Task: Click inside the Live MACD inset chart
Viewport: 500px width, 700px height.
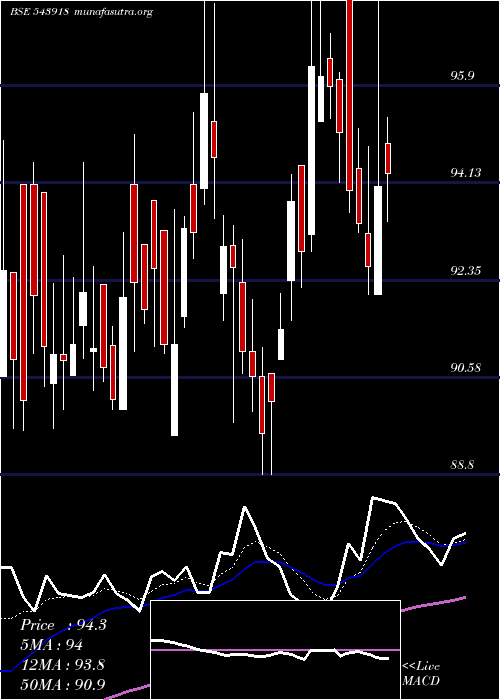Action: click(275, 650)
